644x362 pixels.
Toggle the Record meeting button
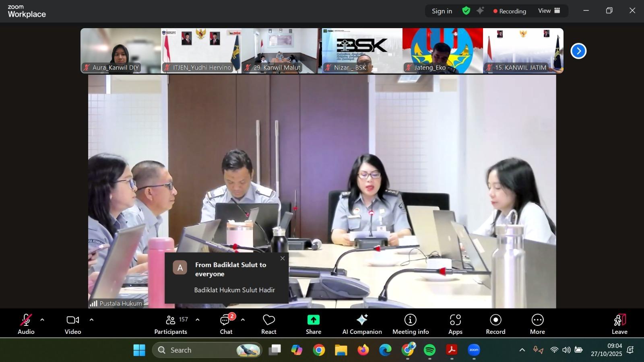tap(495, 324)
